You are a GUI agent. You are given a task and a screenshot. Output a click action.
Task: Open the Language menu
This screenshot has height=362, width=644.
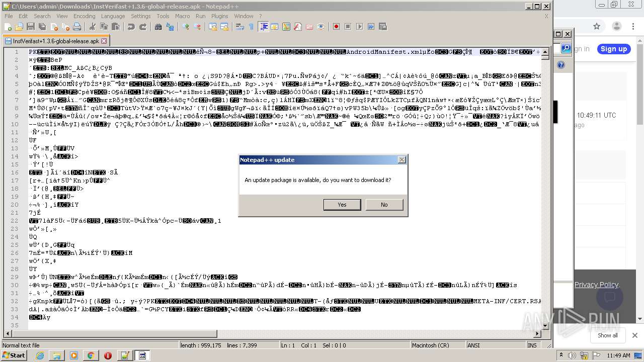point(113,16)
